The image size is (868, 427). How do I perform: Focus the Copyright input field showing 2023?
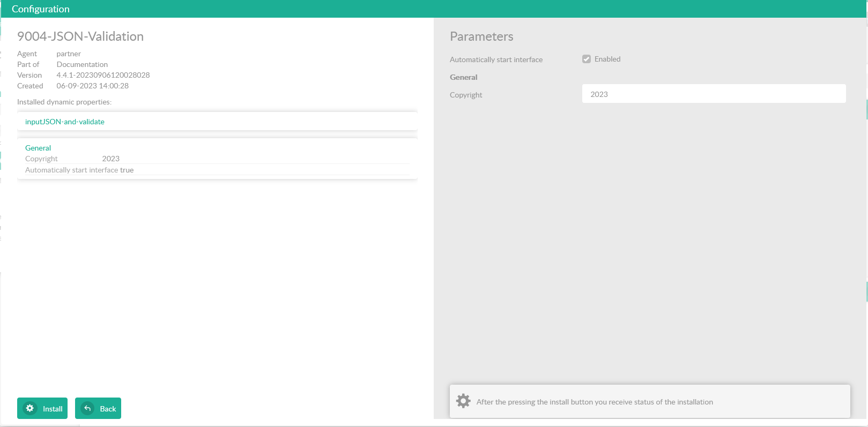tap(714, 94)
